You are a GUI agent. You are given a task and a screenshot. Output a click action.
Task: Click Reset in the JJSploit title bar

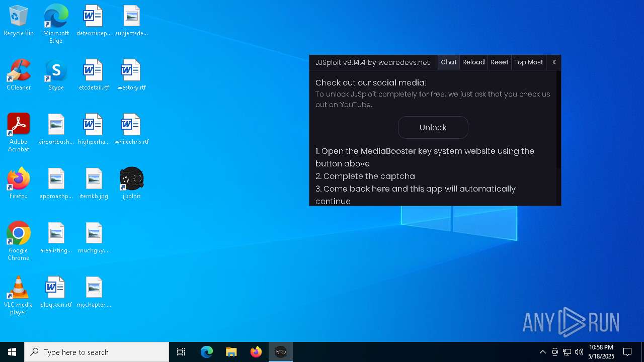click(x=499, y=62)
